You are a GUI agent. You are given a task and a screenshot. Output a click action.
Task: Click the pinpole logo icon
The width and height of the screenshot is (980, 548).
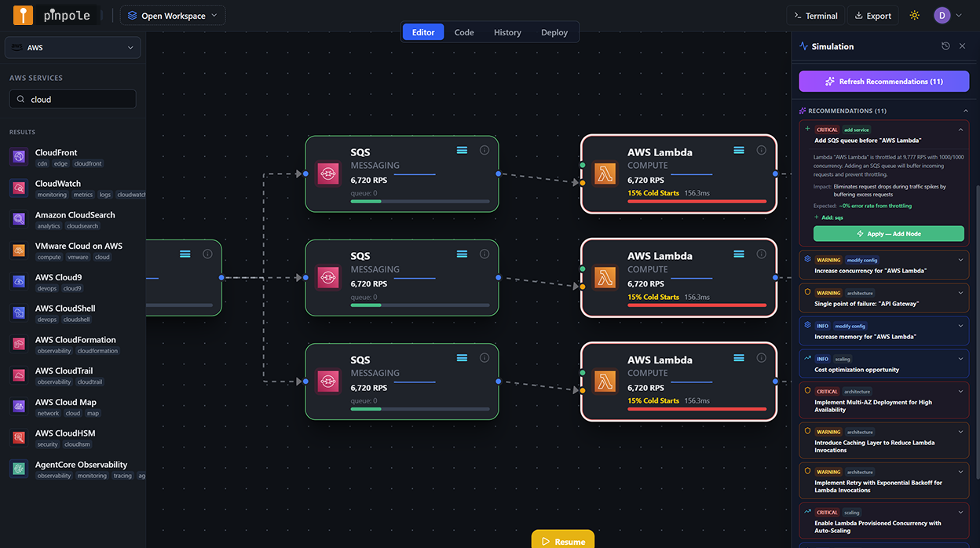tap(23, 16)
